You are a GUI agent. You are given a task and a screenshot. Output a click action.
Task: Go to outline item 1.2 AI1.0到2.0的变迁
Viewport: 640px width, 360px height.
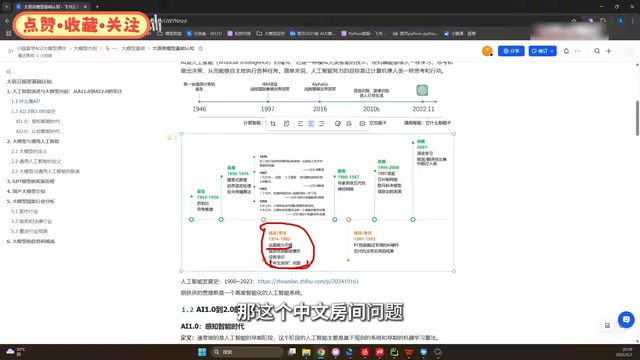click(33, 111)
